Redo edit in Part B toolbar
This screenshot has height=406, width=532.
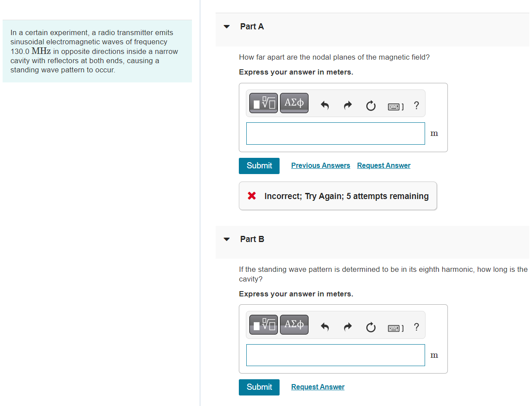point(348,327)
